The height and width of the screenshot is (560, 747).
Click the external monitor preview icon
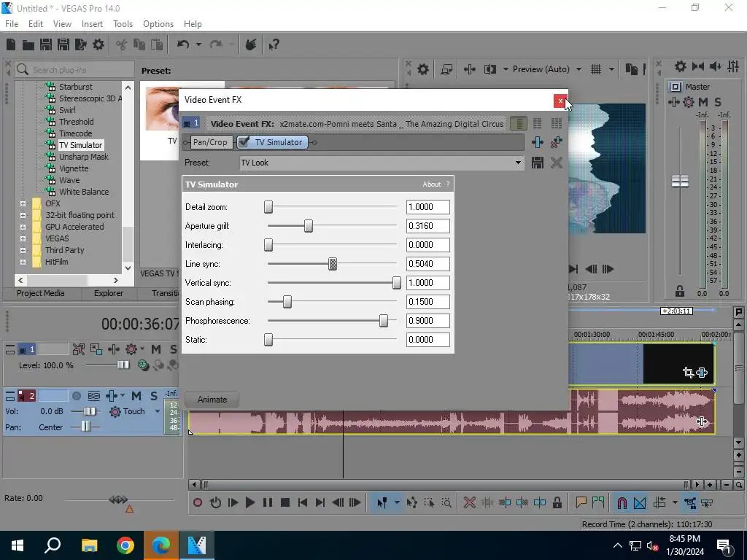point(446,69)
